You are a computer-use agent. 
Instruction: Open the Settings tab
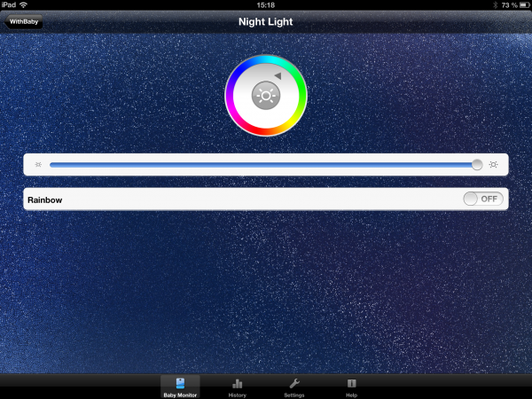point(294,387)
